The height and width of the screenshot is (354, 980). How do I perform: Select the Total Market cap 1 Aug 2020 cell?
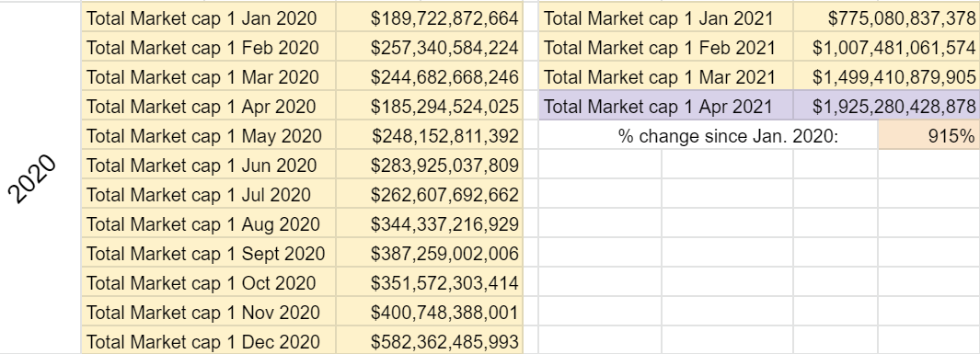(x=209, y=223)
